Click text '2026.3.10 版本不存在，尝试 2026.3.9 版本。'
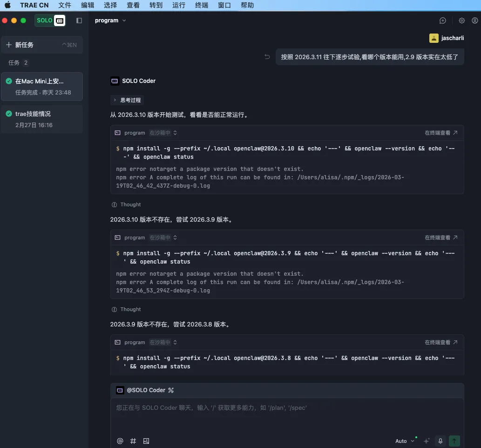The width and height of the screenshot is (481, 448). [172, 220]
